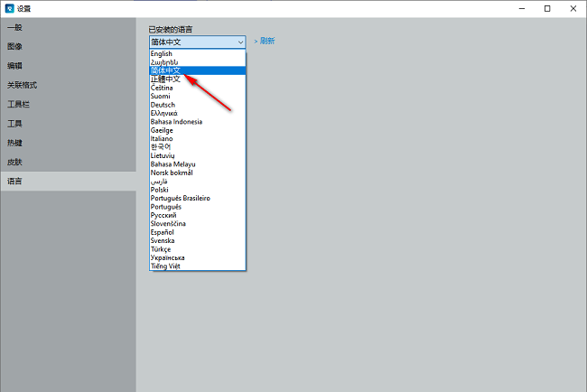This screenshot has width=587, height=392.
Task: Choose Persian (فارسی) from the language list
Action: (x=197, y=182)
